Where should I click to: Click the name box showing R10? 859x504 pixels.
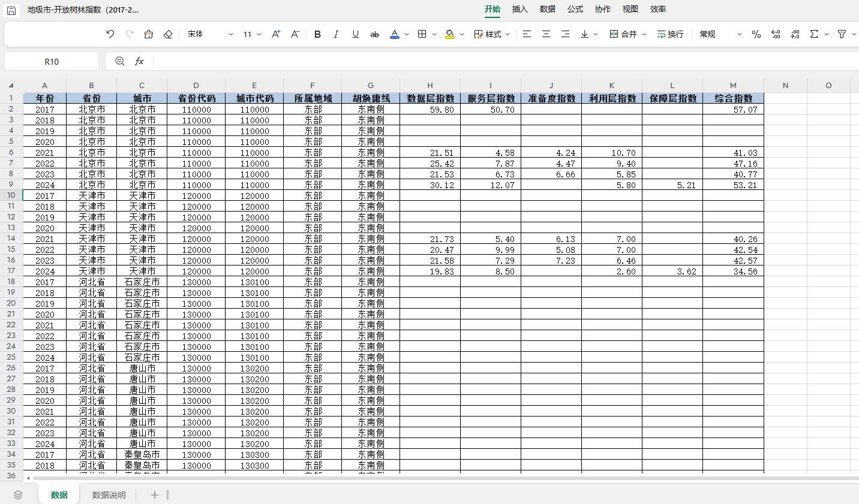click(x=52, y=61)
